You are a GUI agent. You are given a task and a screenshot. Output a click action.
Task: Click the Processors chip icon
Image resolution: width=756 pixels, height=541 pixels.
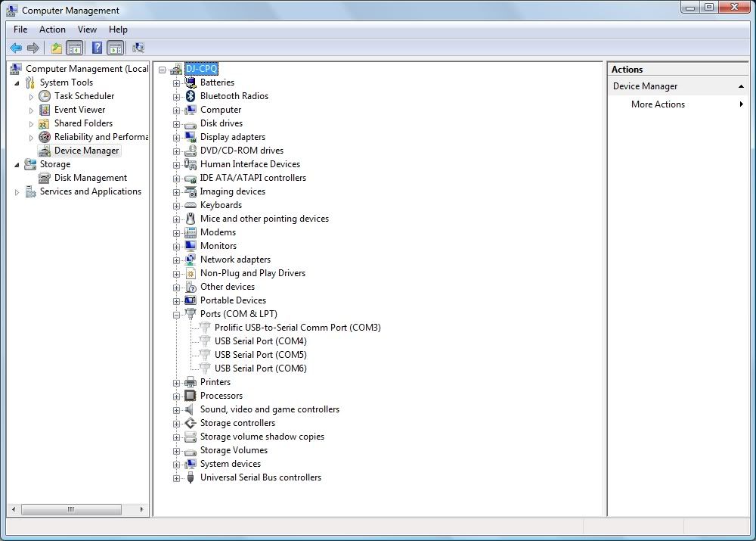point(191,396)
